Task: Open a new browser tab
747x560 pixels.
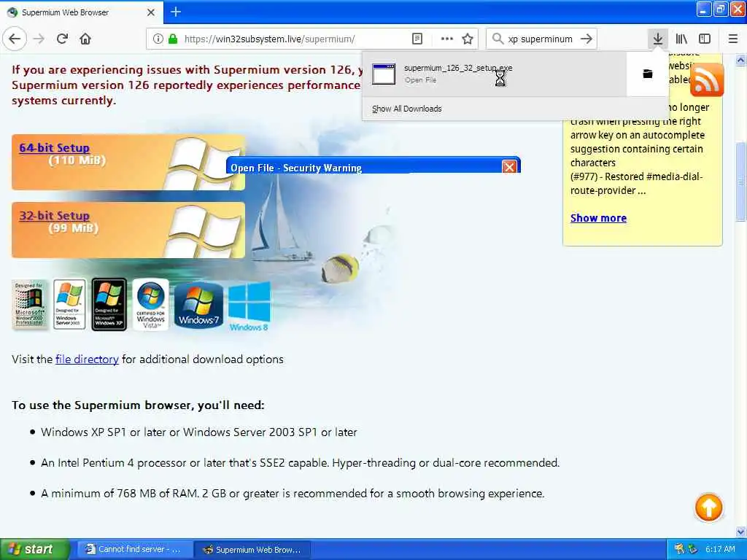Action: pos(176,12)
